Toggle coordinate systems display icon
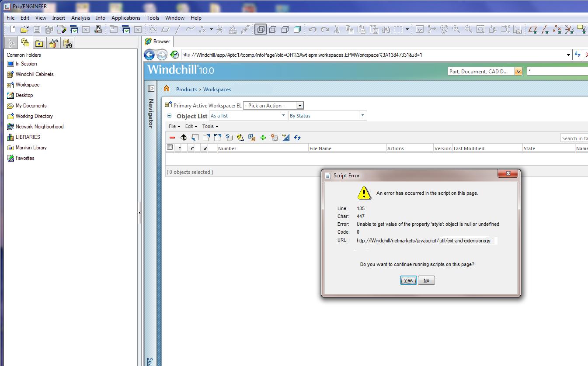Screen dimensions: 588x366 [x=569, y=29]
